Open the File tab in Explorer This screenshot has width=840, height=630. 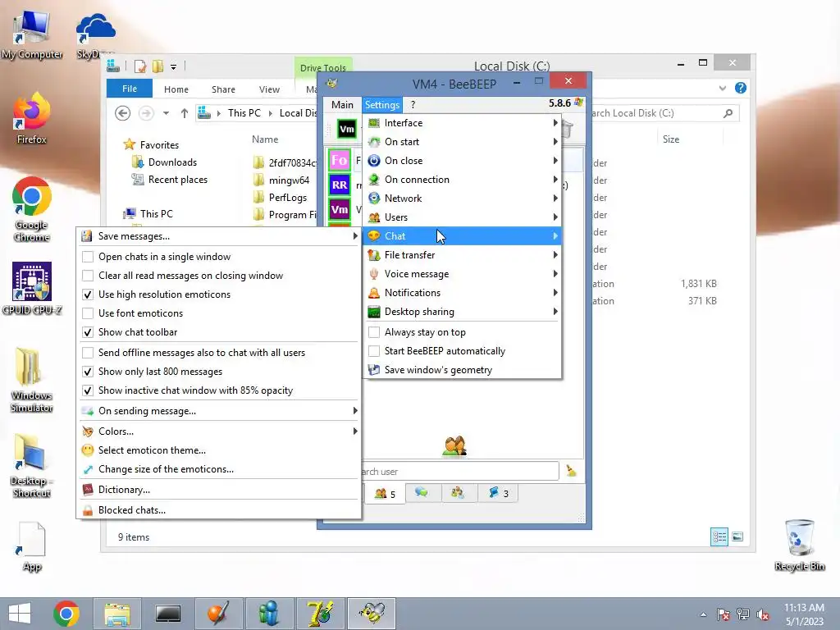pyautogui.click(x=130, y=89)
